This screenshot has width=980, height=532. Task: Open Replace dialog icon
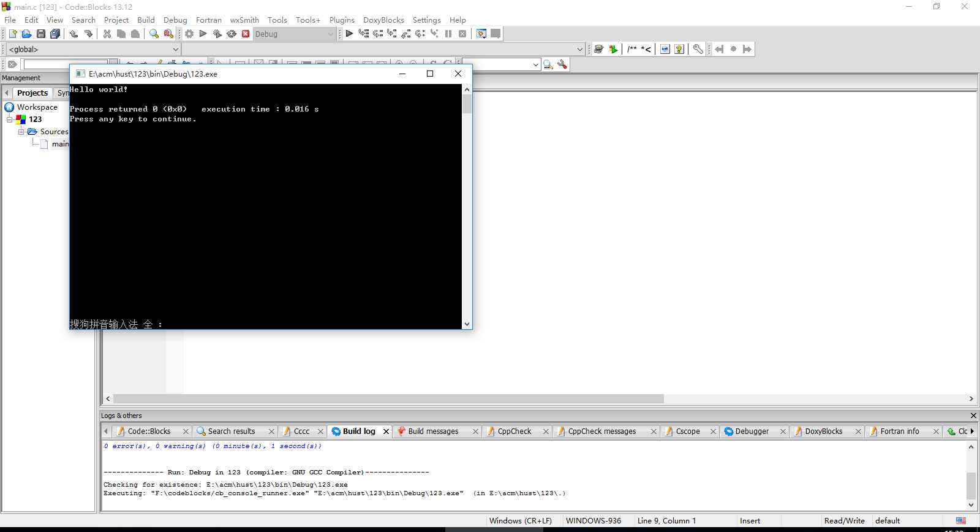pos(168,34)
